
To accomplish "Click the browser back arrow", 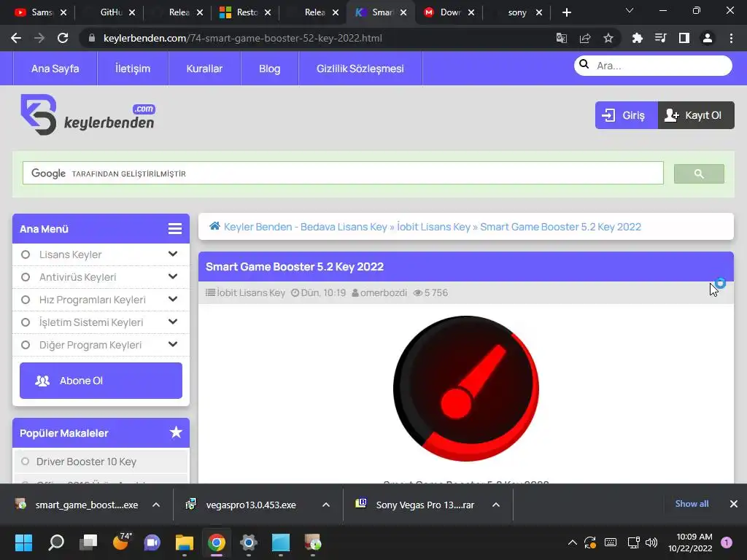I will [x=16, y=38].
